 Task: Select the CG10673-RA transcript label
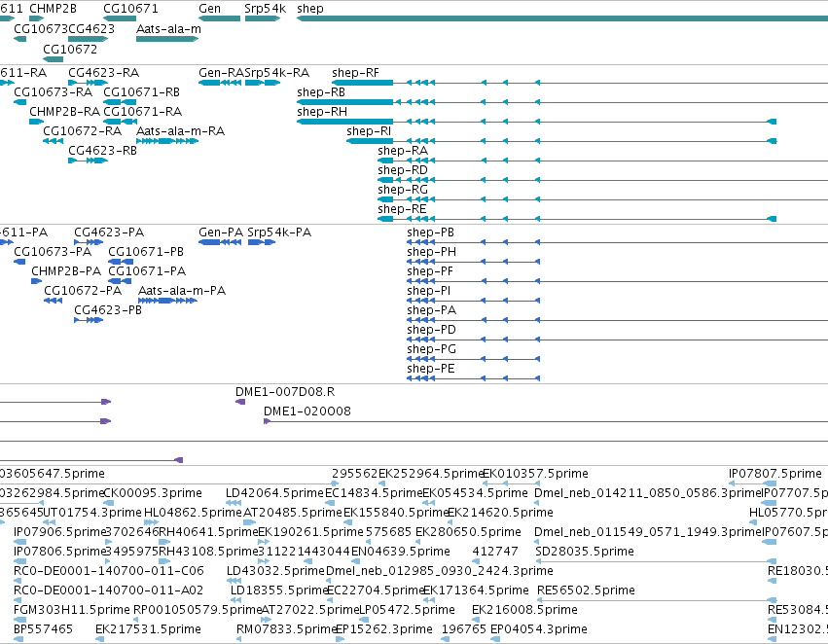[53, 91]
